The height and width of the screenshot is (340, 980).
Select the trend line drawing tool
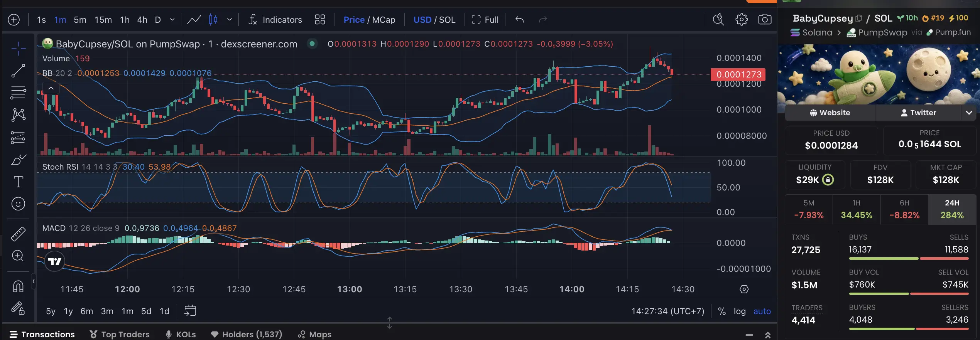click(18, 71)
